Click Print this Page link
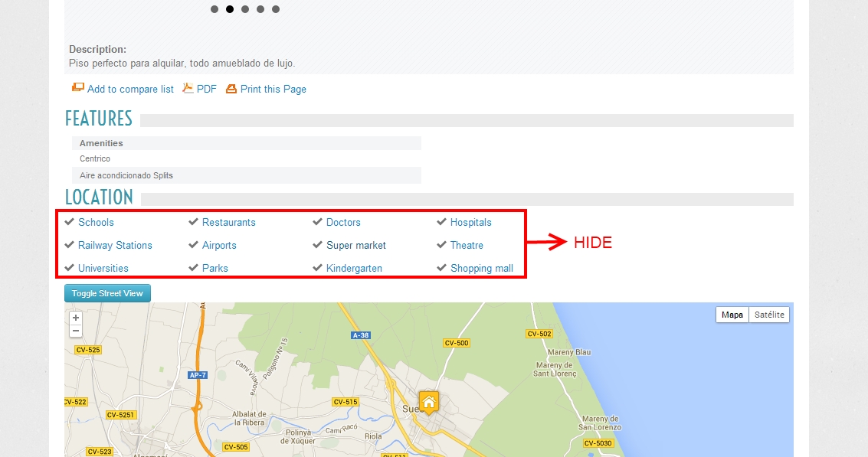The width and height of the screenshot is (868, 457). pyautogui.click(x=273, y=89)
